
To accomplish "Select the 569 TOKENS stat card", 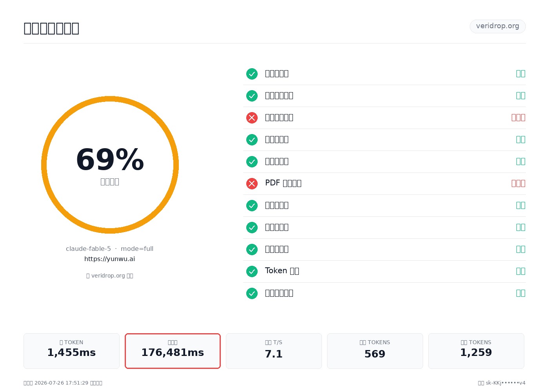I will (375, 351).
